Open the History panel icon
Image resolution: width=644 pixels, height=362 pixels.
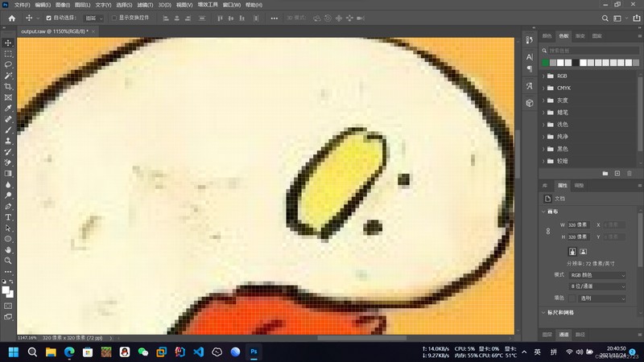click(530, 39)
